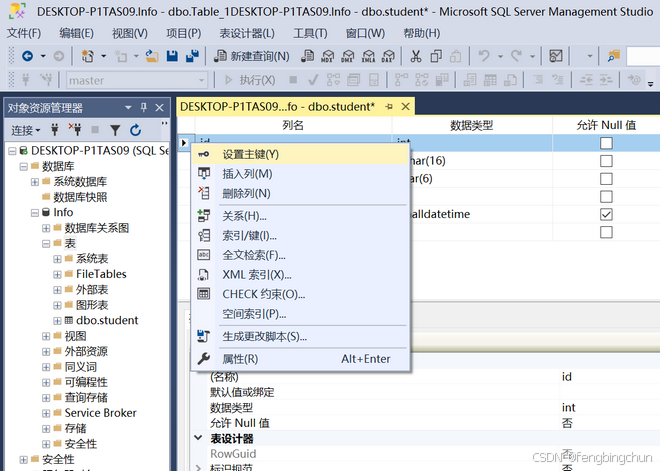
Task: Choose 属性(R) from the context menu
Action: click(x=301, y=359)
